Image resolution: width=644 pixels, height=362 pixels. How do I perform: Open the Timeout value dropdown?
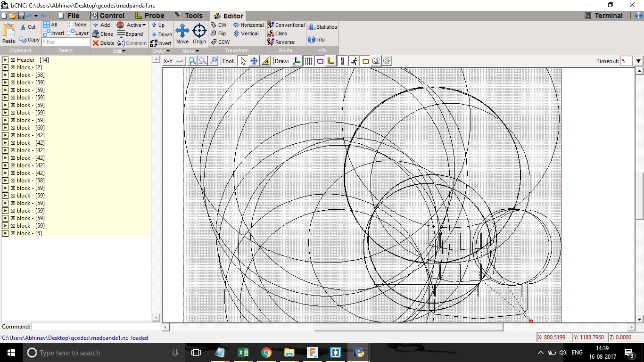point(638,61)
